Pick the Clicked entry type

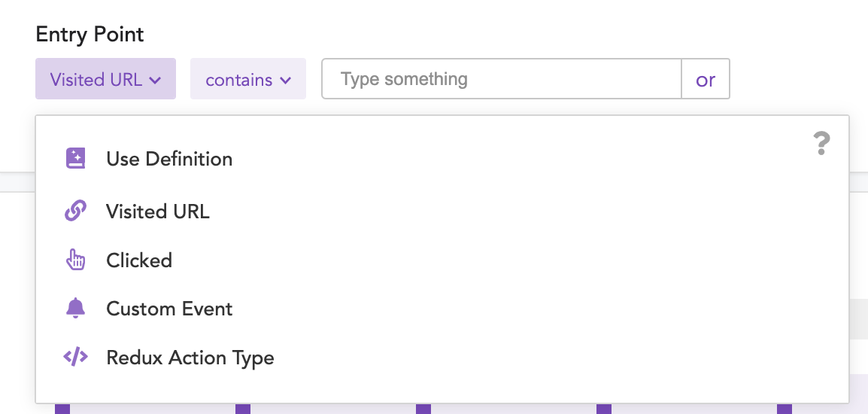point(139,260)
